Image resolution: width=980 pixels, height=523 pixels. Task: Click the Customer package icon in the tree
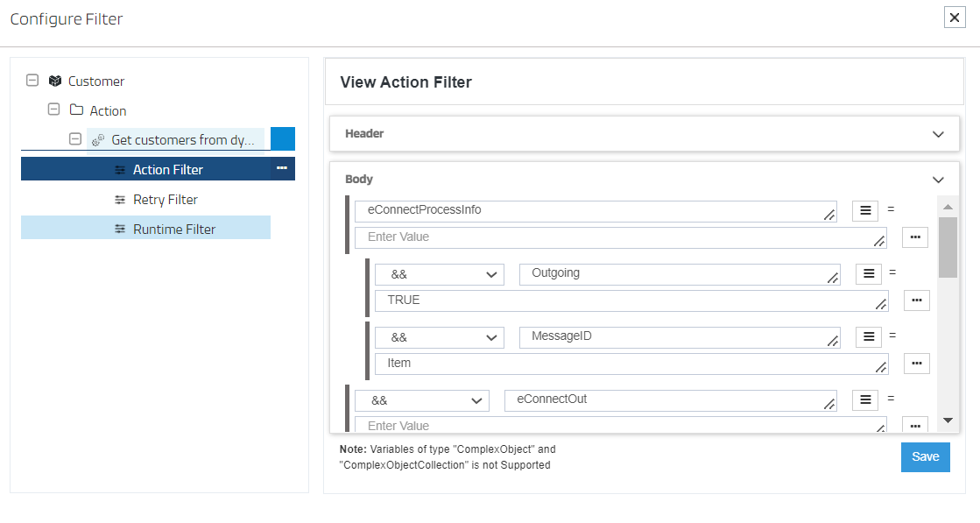click(x=55, y=81)
